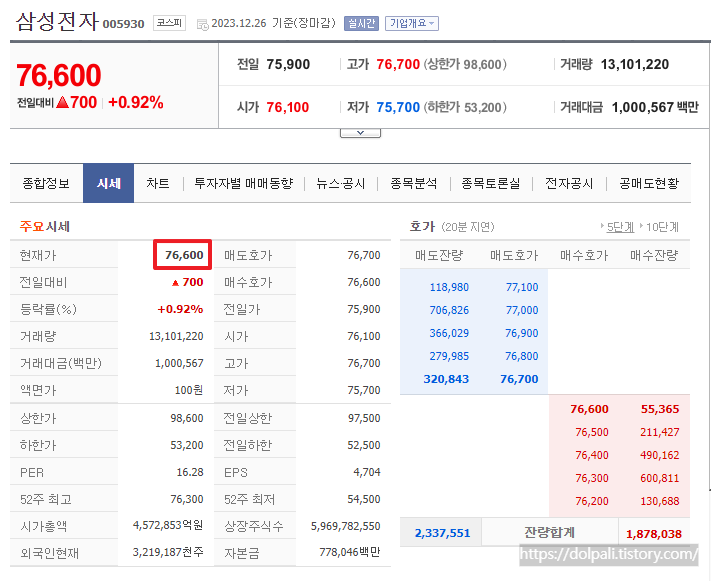Click the large 76,600 current price
Screen dimensions: 711x581
click(x=58, y=75)
